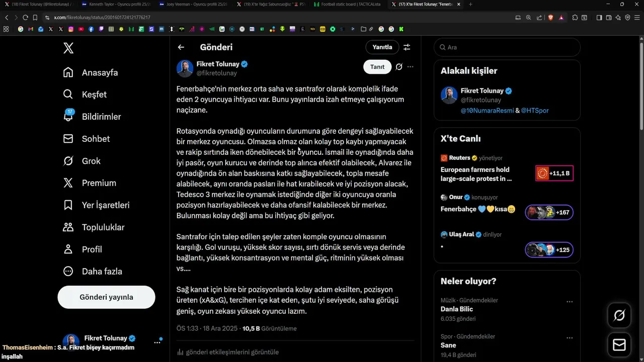Share this page icon in address bar
This screenshot has height=362, width=644.
[539, 17]
